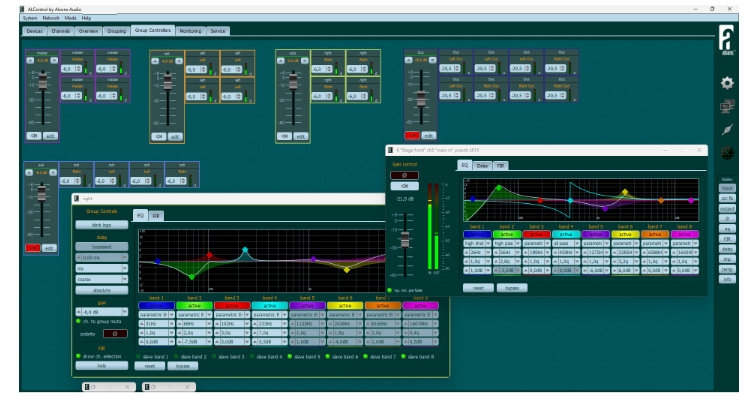750x402 pixels.
Task: Select the green band 2 EQ node in Stage front graph
Action: 499,188
